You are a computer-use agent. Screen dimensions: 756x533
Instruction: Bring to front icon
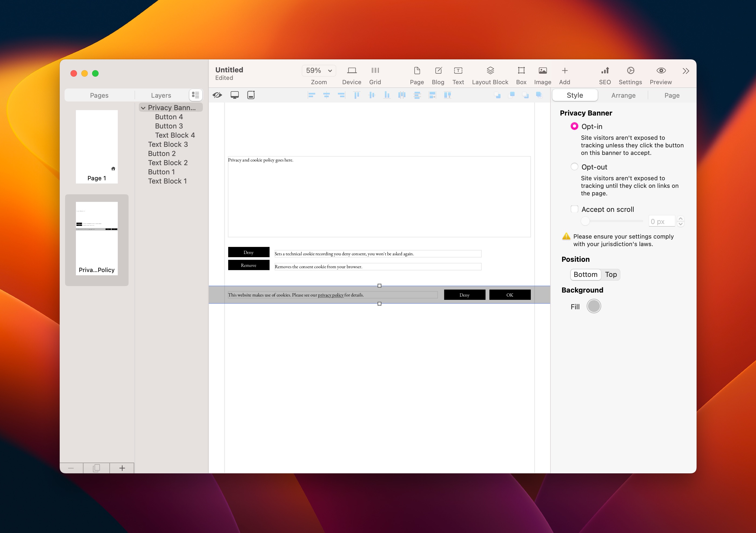[511, 95]
